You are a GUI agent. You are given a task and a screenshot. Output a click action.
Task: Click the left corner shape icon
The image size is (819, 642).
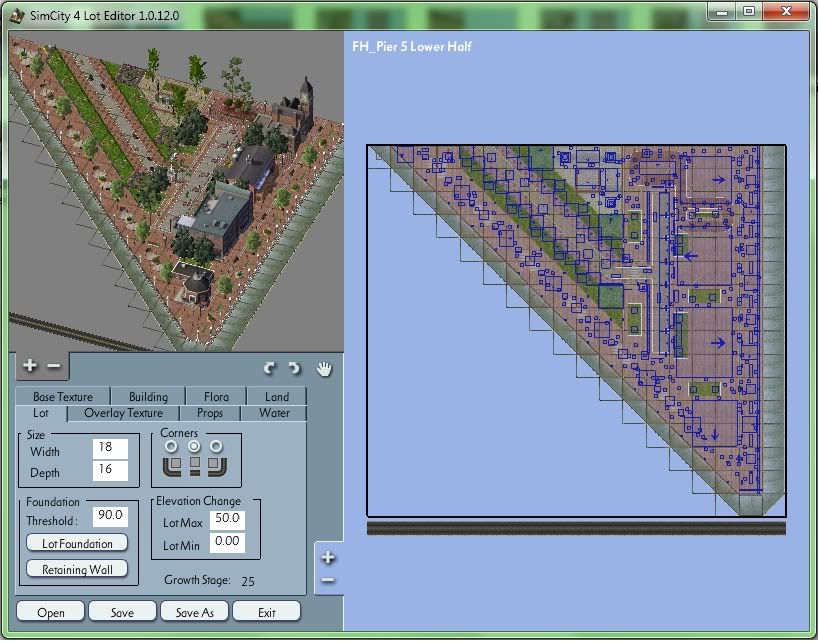[172, 466]
